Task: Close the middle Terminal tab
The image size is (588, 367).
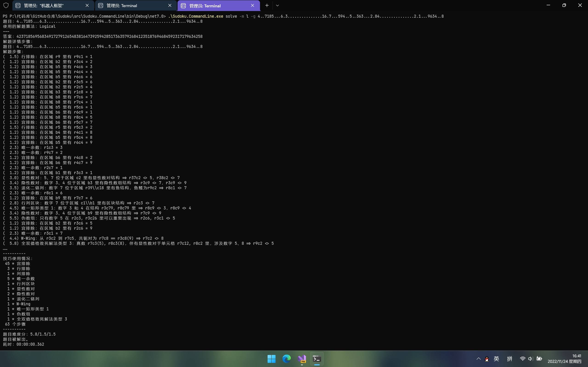Action: click(170, 6)
